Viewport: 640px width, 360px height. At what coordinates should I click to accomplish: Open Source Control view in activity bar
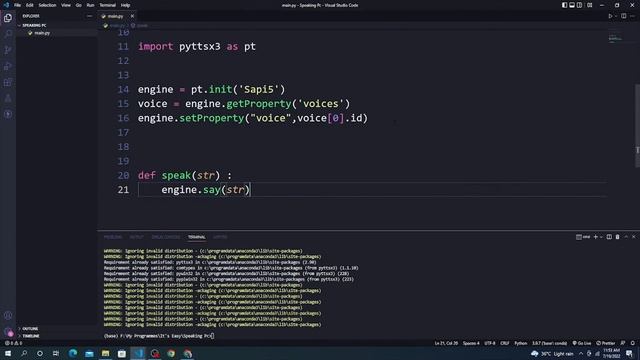point(8,50)
